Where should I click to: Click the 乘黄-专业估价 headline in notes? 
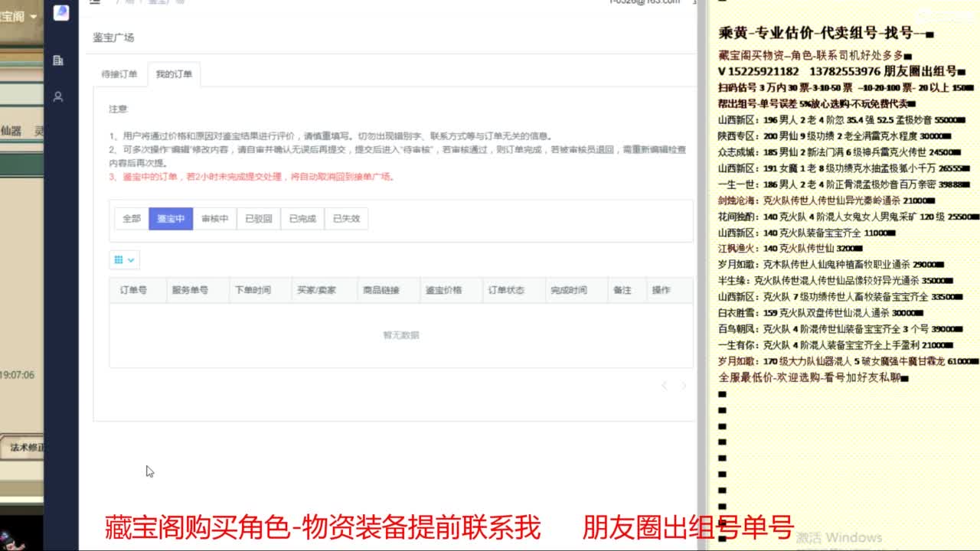[826, 33]
